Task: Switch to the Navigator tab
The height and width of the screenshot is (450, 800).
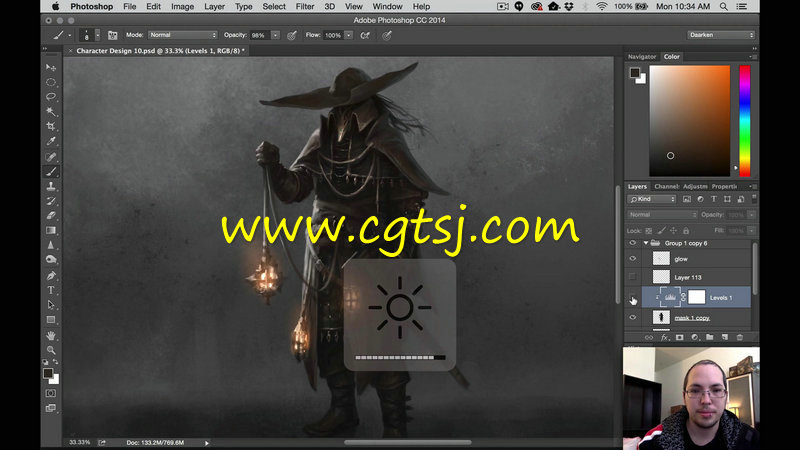Action: tap(642, 57)
